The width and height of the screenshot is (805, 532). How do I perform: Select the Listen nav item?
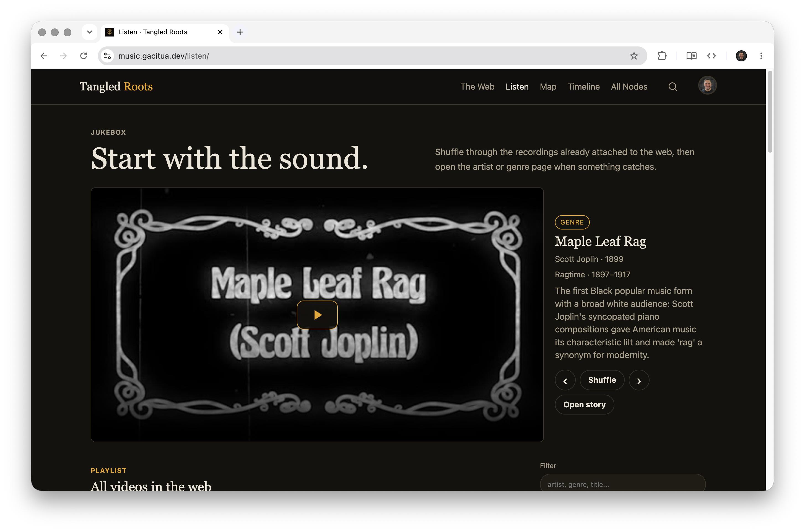coord(517,87)
